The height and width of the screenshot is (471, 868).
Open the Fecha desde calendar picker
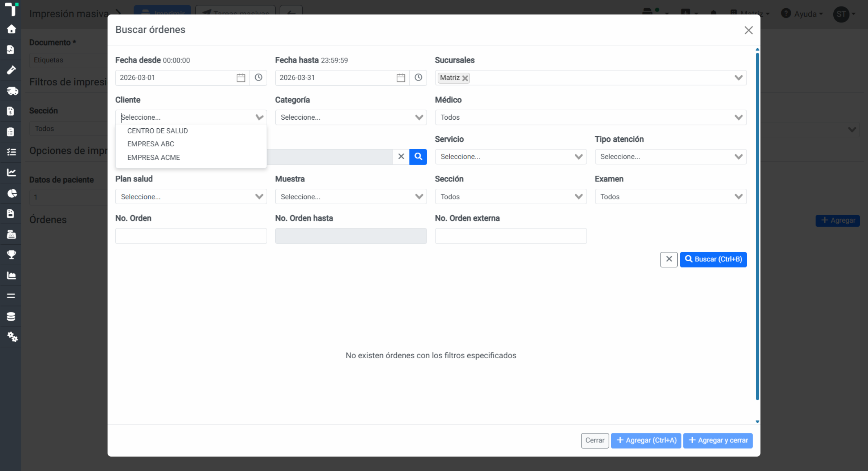click(x=241, y=78)
